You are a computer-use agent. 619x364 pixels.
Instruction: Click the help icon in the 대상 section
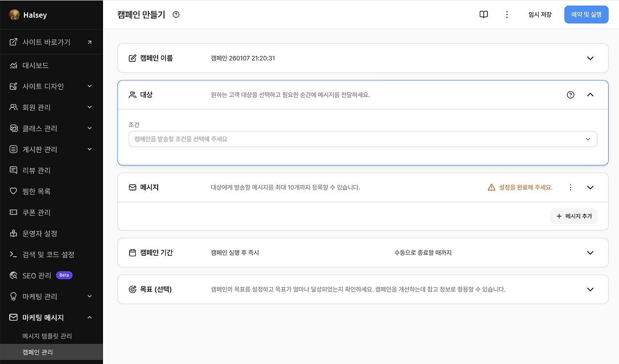(570, 95)
